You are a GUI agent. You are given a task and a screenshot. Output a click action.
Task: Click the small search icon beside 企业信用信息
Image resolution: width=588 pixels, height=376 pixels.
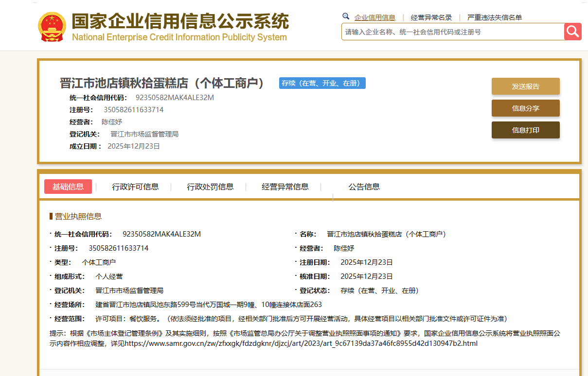click(346, 17)
